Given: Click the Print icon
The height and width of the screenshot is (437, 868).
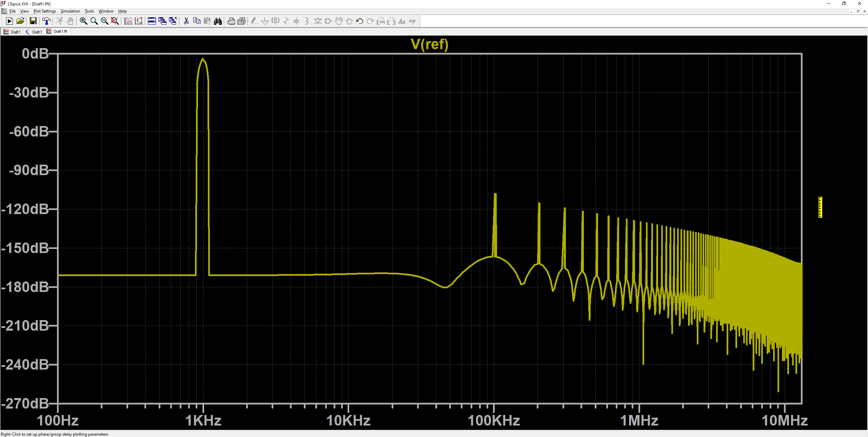Looking at the screenshot, I should point(231,21).
